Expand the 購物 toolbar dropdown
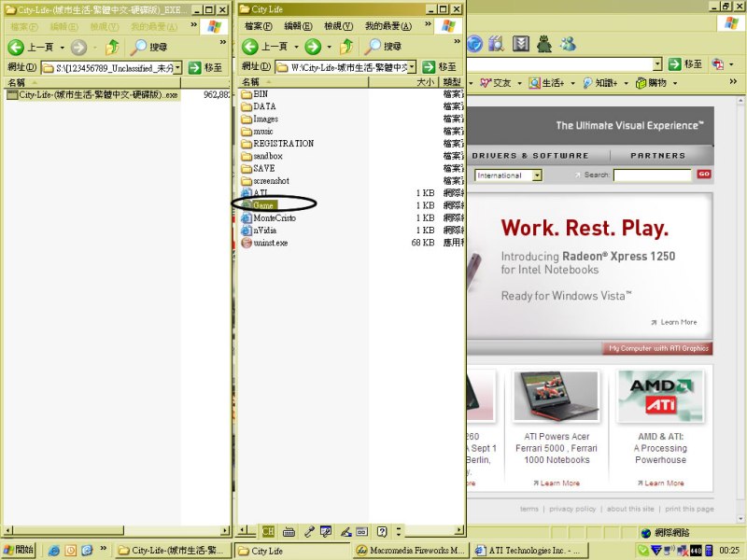 [x=675, y=83]
